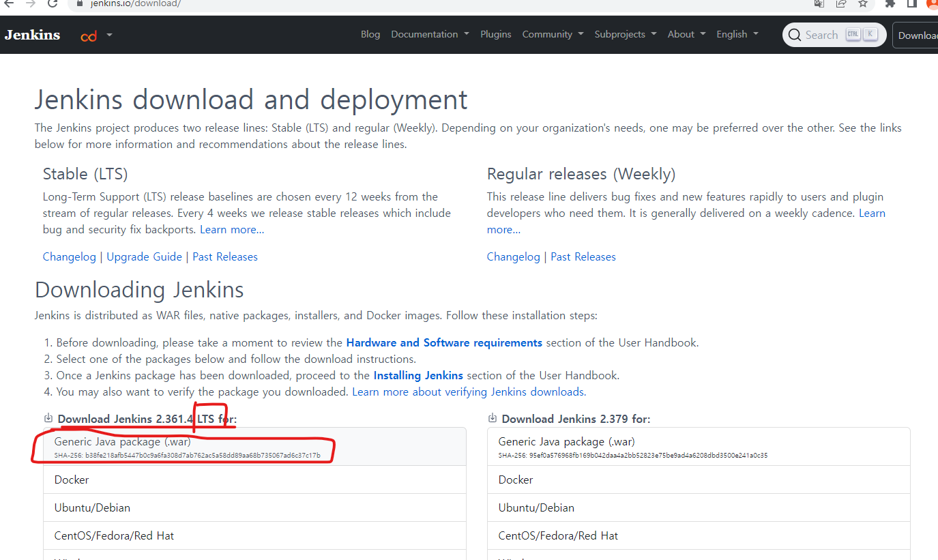Open Past Releases under Regular releases
The image size is (938, 560).
pyautogui.click(x=583, y=257)
